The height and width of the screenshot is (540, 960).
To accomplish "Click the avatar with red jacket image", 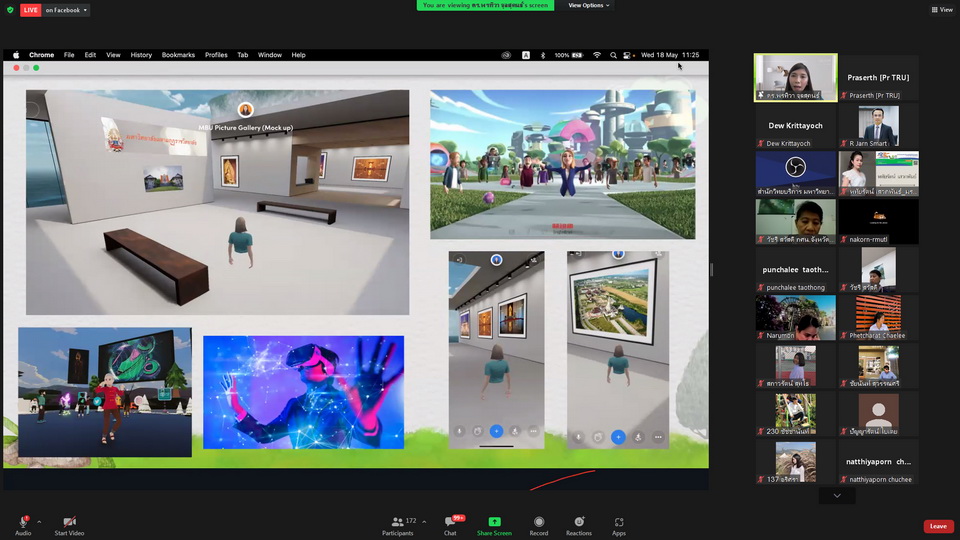I will point(105,392).
